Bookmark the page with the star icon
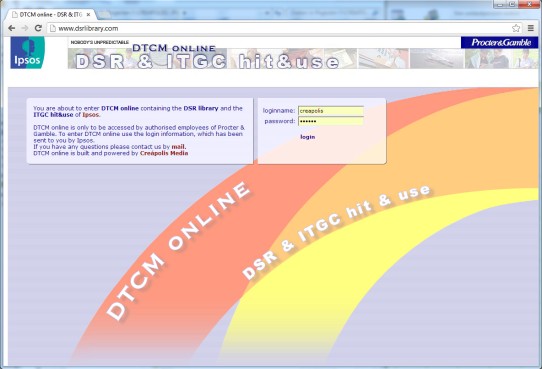The image size is (542, 369). tap(516, 28)
